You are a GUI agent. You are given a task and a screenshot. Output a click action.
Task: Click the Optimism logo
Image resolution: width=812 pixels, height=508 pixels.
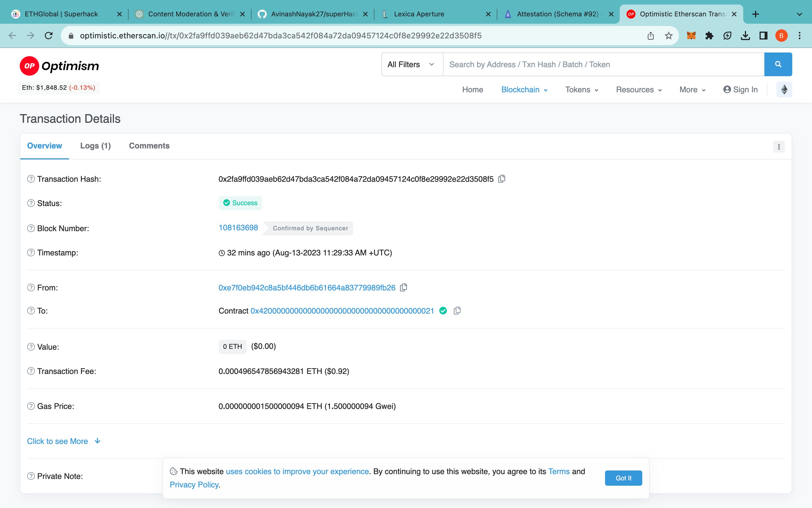pos(59,66)
